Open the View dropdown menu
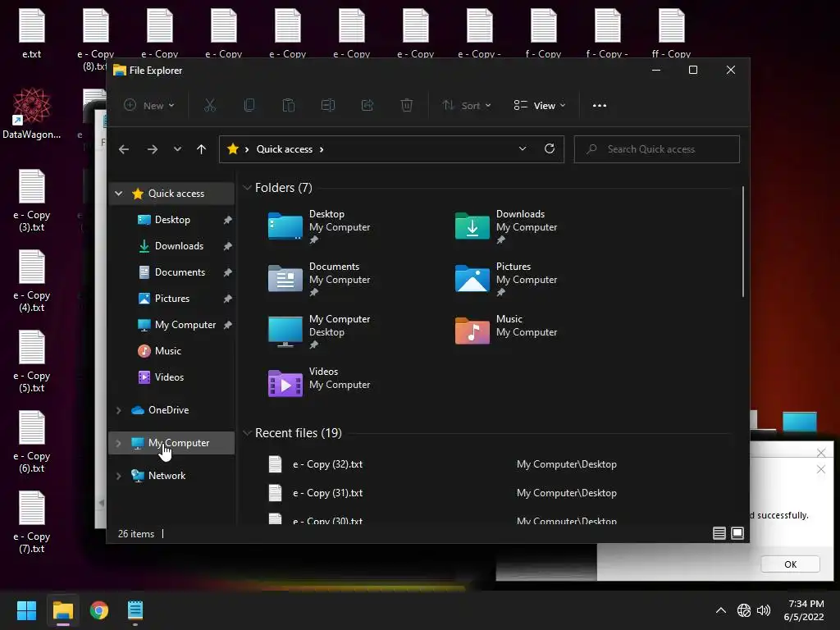 pyautogui.click(x=540, y=106)
